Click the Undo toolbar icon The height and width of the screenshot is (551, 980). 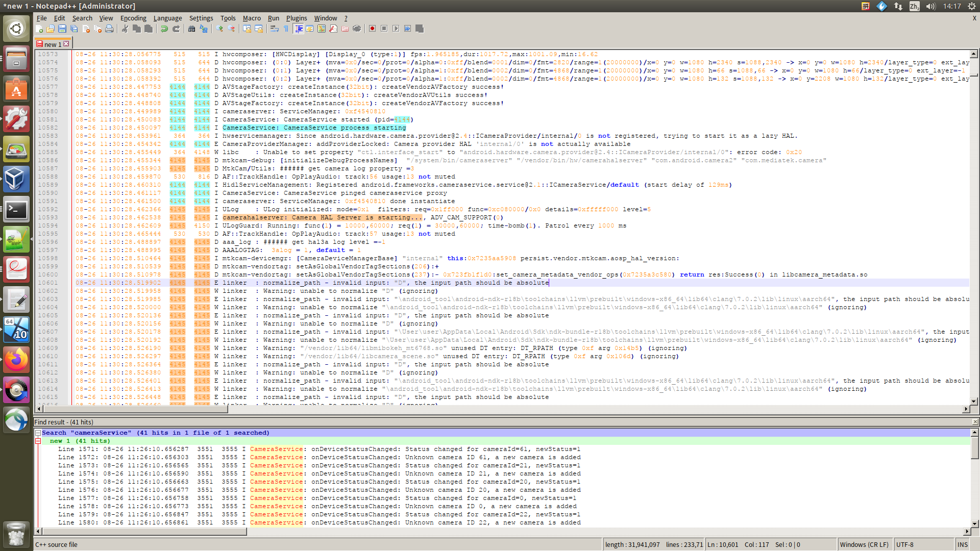click(164, 29)
